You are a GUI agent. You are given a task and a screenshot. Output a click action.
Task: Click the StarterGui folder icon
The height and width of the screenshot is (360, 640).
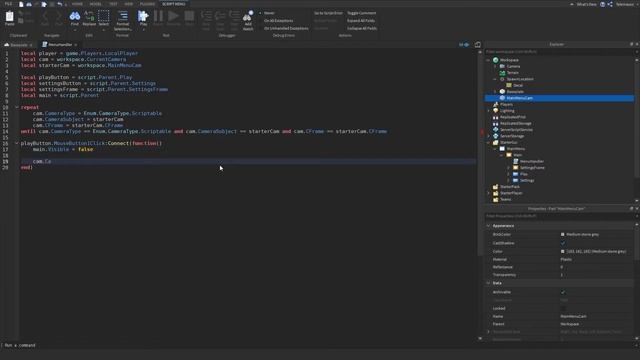(496, 142)
